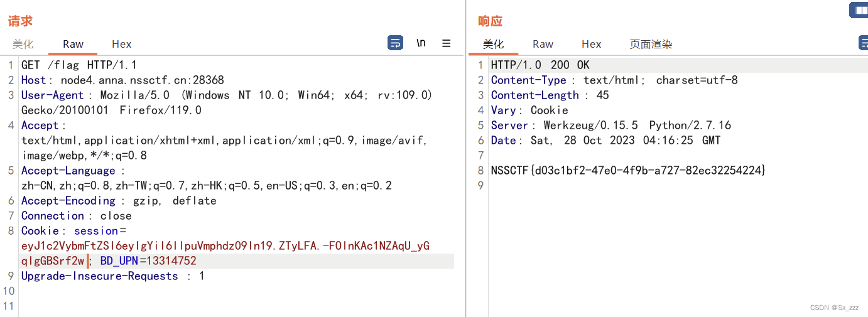Click the Host header value node4.anna.nssctf.cn:28368

pyautogui.click(x=143, y=80)
